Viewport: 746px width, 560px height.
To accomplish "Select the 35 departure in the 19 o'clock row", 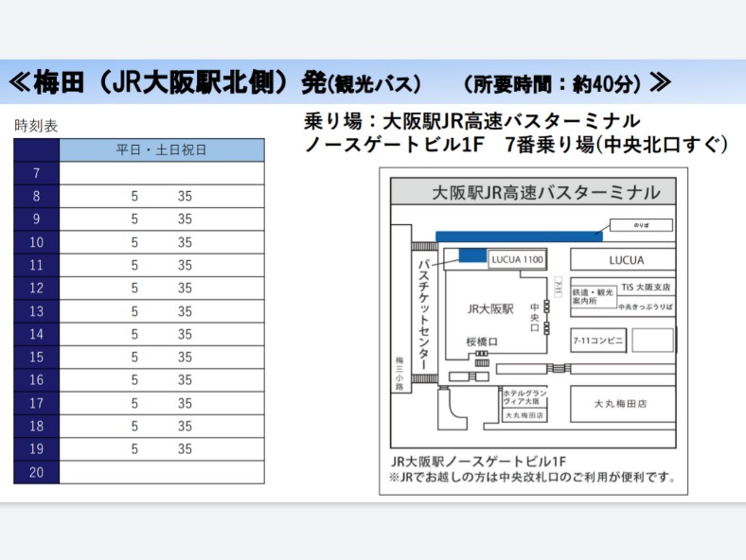I will coord(185,448).
